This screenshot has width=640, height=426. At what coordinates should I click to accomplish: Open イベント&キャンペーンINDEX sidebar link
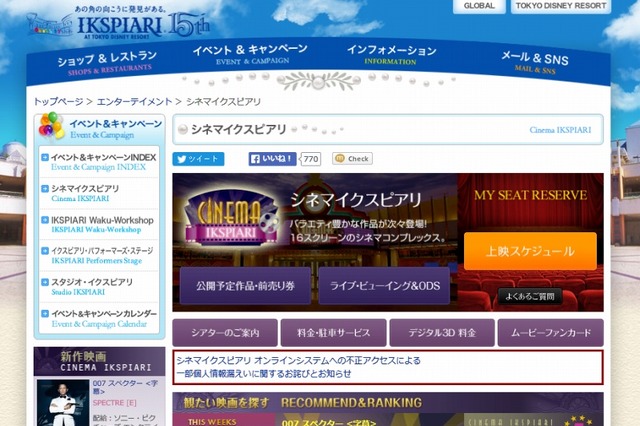pyautogui.click(x=104, y=162)
